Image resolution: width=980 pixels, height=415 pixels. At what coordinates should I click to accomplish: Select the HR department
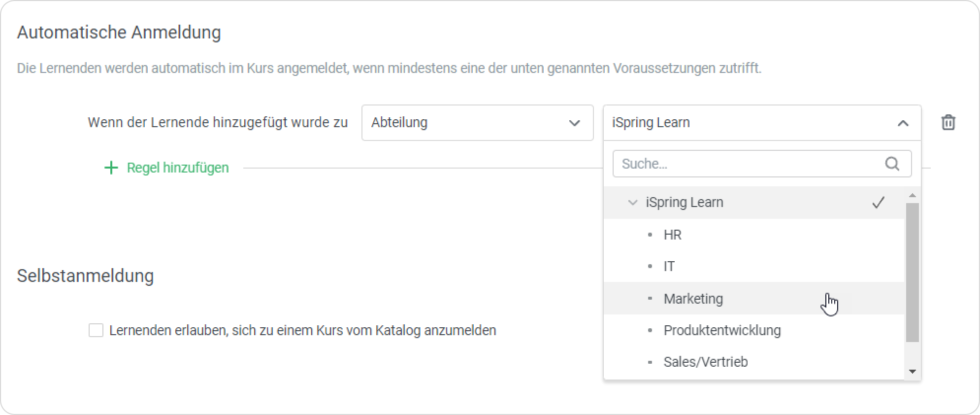673,235
